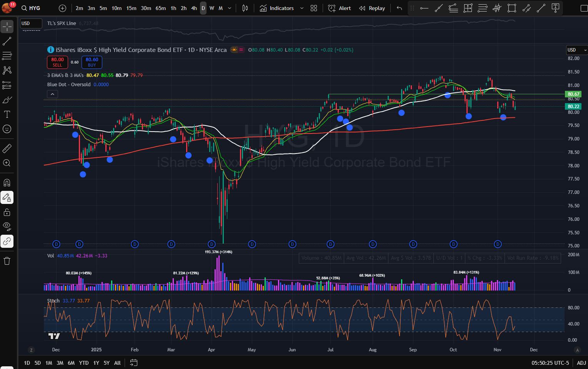Toggle hide all drawings eye icon
The height and width of the screenshot is (369, 588).
click(7, 227)
